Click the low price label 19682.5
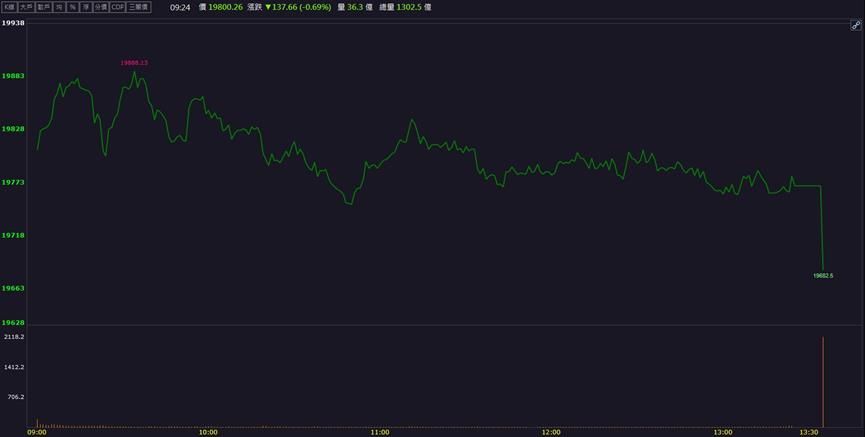 (823, 276)
